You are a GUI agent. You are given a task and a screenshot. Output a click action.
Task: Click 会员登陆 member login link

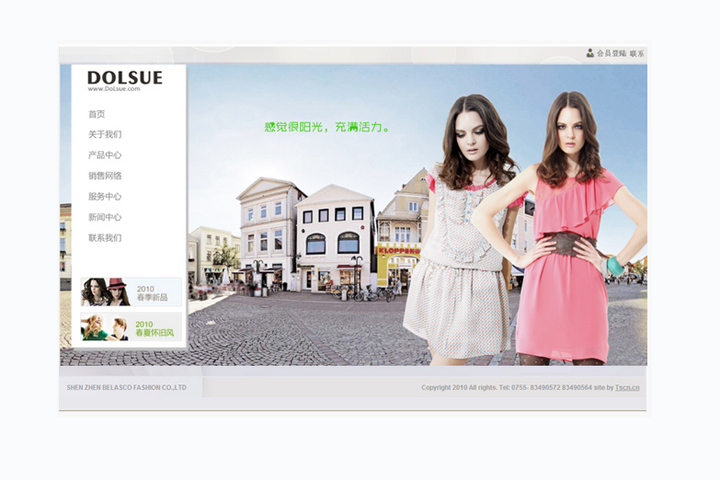[611, 54]
